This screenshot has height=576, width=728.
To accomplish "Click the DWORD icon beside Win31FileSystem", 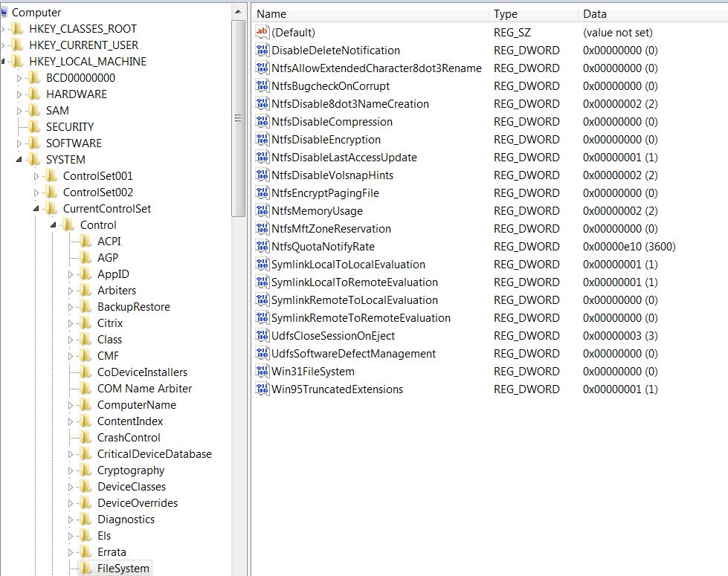I will click(x=262, y=372).
